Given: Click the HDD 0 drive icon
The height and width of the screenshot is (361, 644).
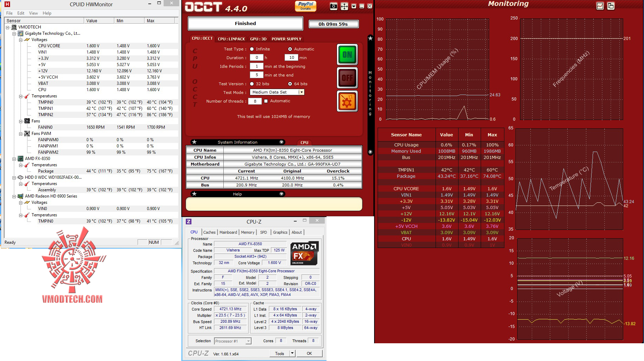Looking at the screenshot, I should coord(20,177).
